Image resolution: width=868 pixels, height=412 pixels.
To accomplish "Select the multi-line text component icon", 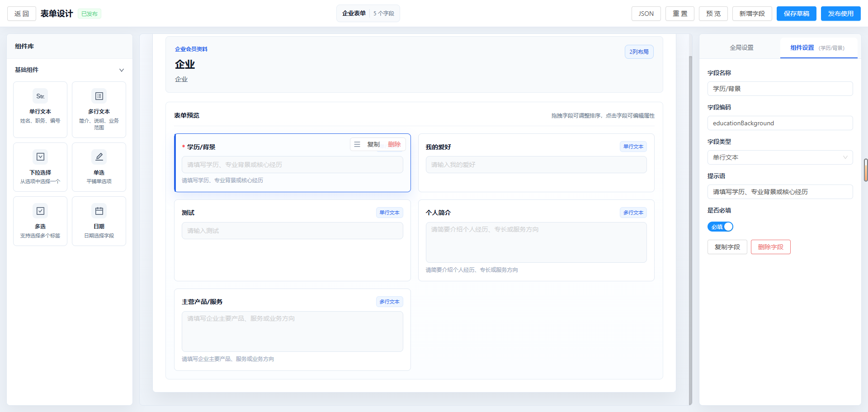I will click(x=99, y=96).
